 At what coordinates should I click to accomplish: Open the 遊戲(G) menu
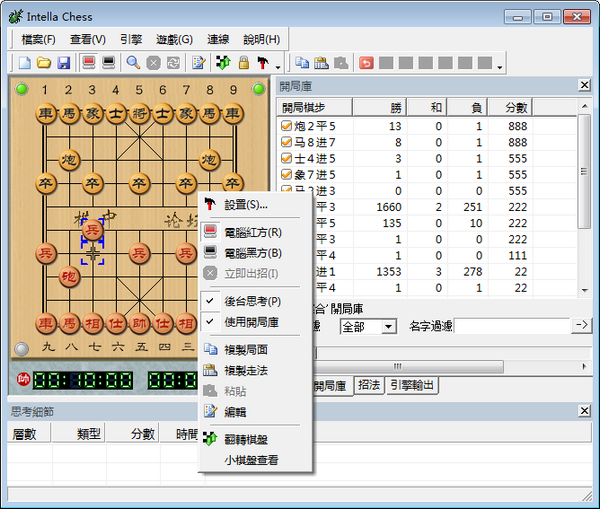pyautogui.click(x=174, y=39)
